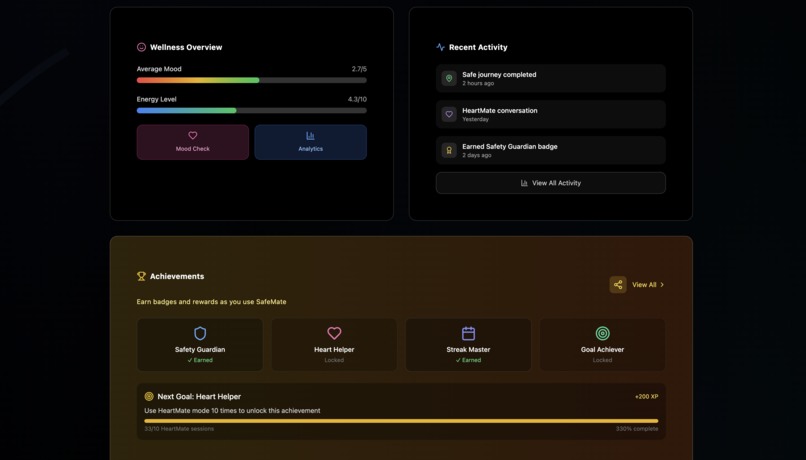Screen dimensions: 806x460
Task: Click the "33/10 HeartMate sessions" text
Action: coord(179,429)
